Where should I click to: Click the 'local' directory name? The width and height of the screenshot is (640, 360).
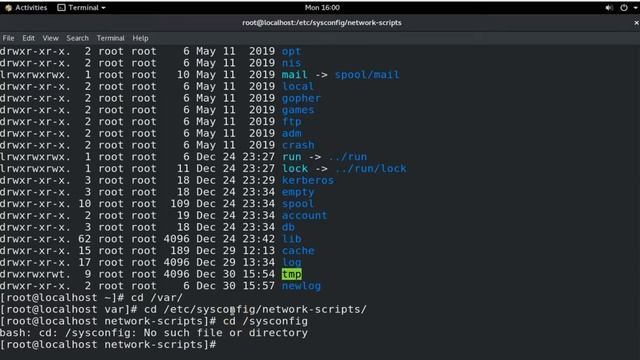pos(298,87)
